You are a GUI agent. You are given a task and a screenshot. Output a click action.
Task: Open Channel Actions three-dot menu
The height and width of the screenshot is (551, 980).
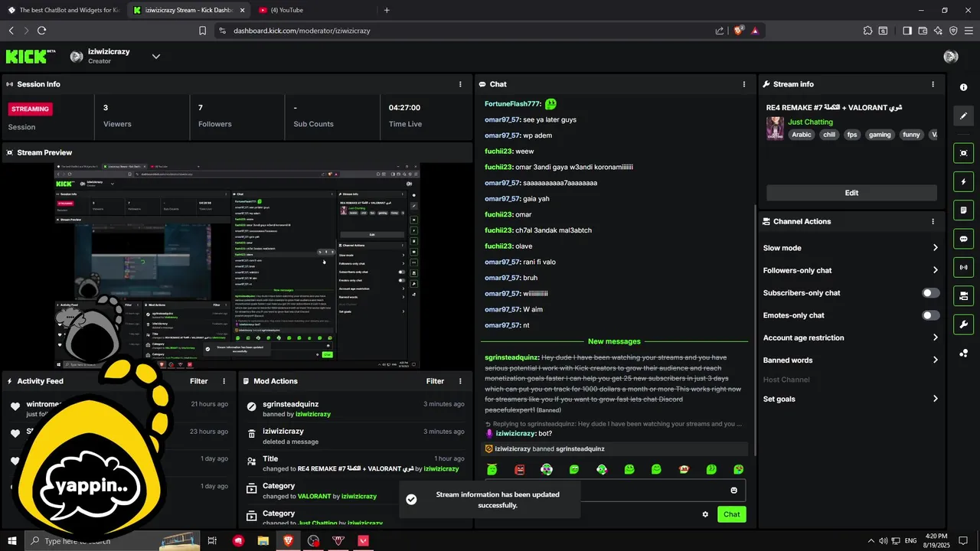point(933,221)
